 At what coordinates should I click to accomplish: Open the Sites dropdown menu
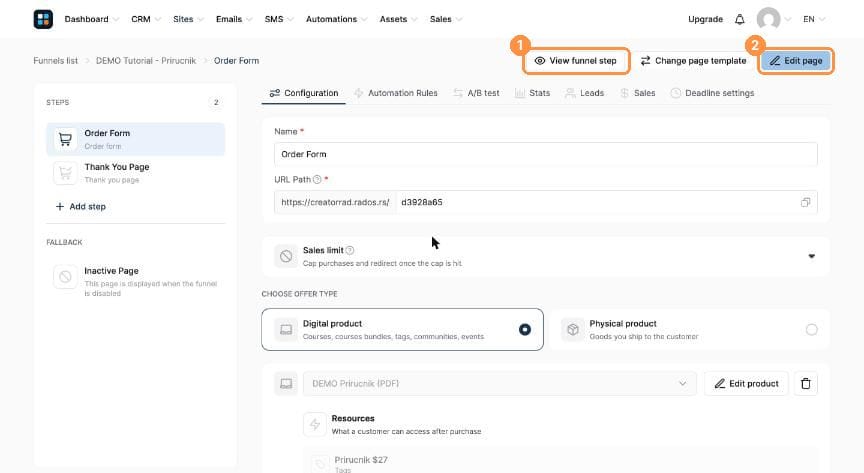pyautogui.click(x=188, y=19)
